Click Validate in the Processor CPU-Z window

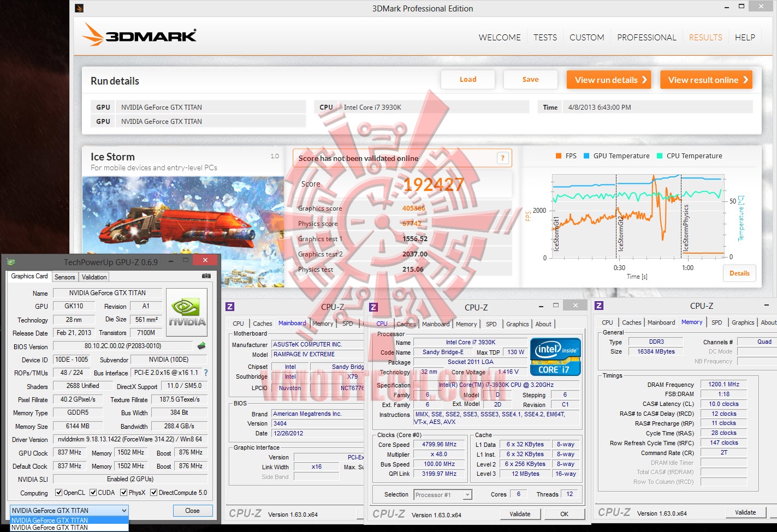click(x=520, y=514)
